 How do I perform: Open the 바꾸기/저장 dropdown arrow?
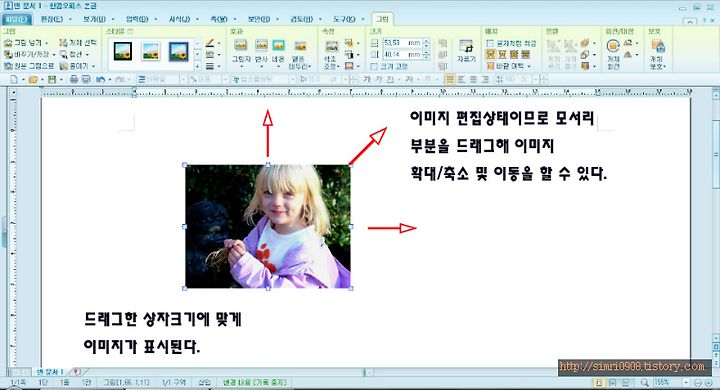tap(54, 55)
